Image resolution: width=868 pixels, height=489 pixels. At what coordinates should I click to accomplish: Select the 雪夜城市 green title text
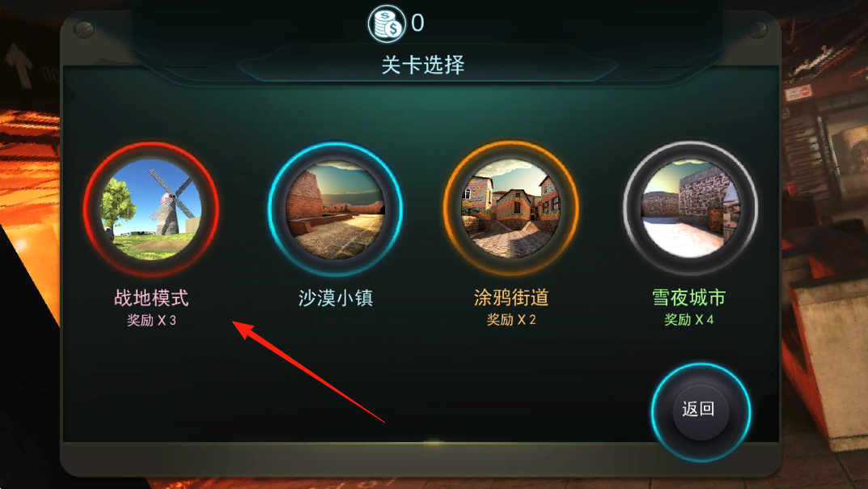pyautogui.click(x=688, y=297)
